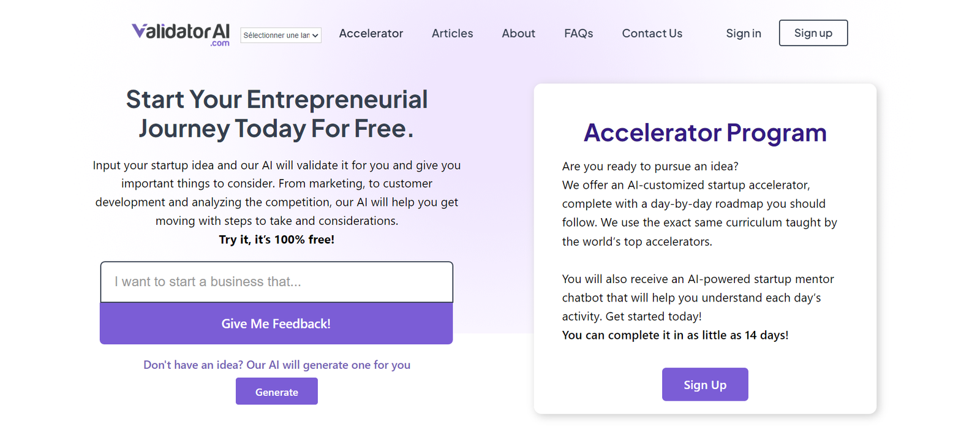Click the "Try it, it's 100% free!" text

click(x=276, y=240)
